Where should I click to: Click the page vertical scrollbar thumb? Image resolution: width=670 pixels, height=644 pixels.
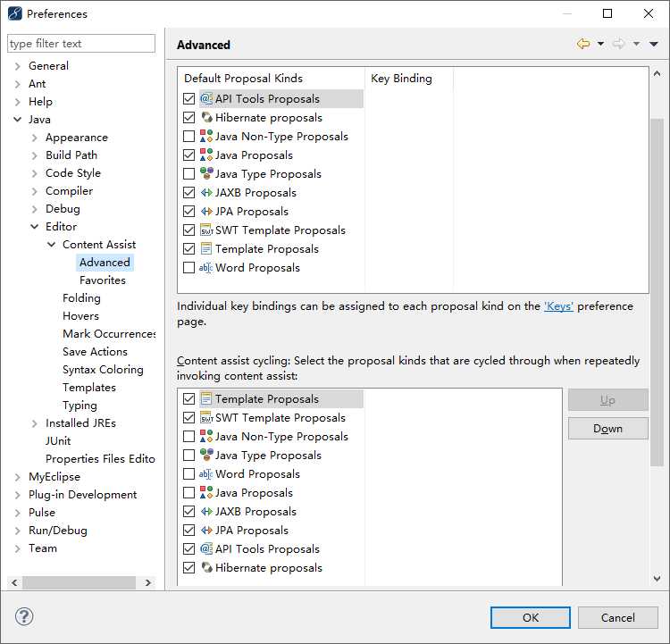[657, 293]
